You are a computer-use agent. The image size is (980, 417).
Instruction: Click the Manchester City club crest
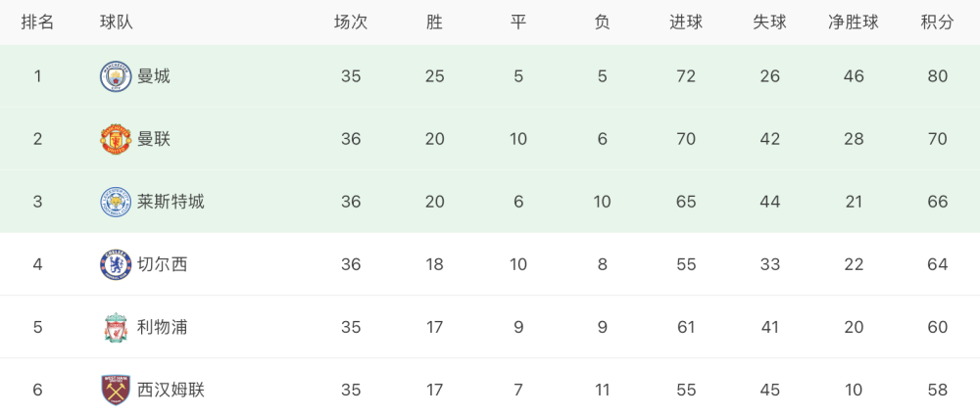(116, 76)
